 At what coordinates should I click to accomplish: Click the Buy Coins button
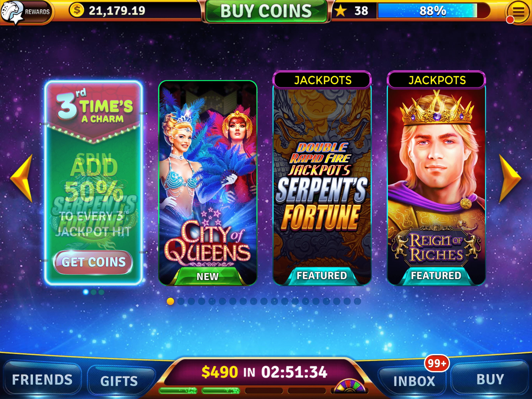point(266,11)
